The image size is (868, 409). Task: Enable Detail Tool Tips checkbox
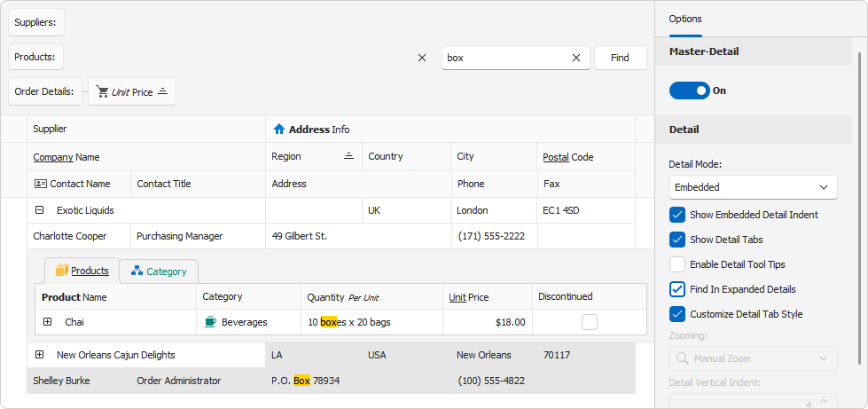click(x=677, y=264)
